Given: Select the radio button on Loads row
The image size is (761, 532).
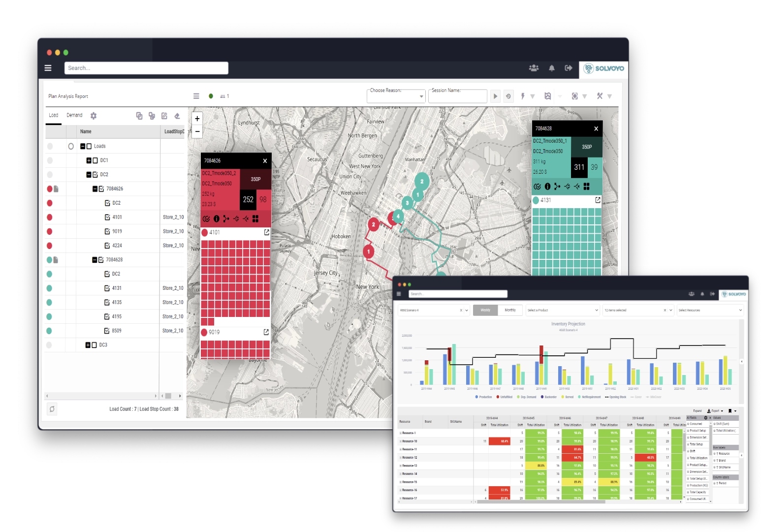Looking at the screenshot, I should click(71, 146).
